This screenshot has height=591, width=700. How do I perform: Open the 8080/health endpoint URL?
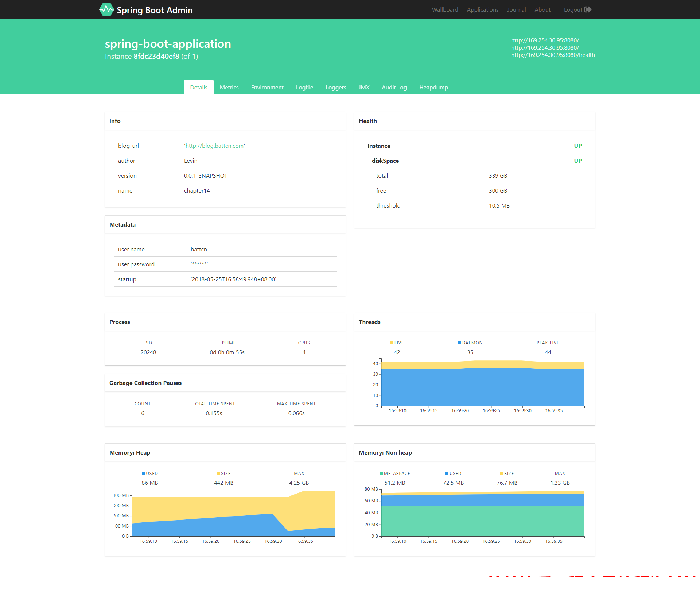point(553,55)
